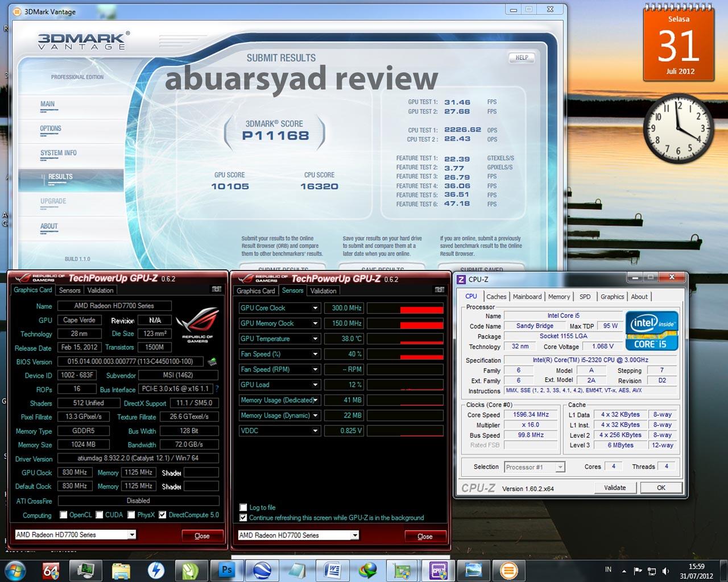
Task: Expand the Fan Speed (RPM) sensor dropdown
Action: tap(315, 369)
